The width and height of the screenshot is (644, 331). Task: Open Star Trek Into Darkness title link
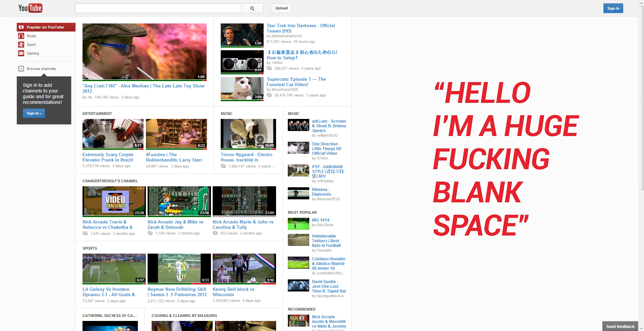coord(301,28)
